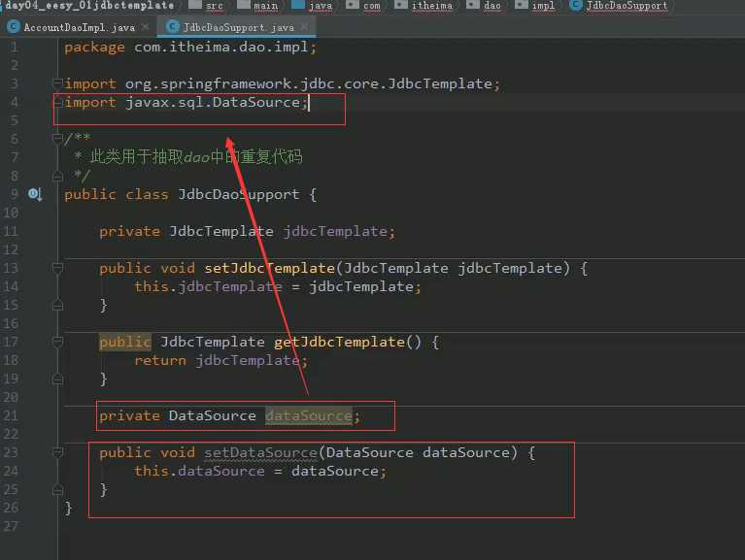Viewport: 745px width, 560px height.
Task: Click the JdbcDaoSupport class icon in breadcrumb
Action: pyautogui.click(x=576, y=5)
